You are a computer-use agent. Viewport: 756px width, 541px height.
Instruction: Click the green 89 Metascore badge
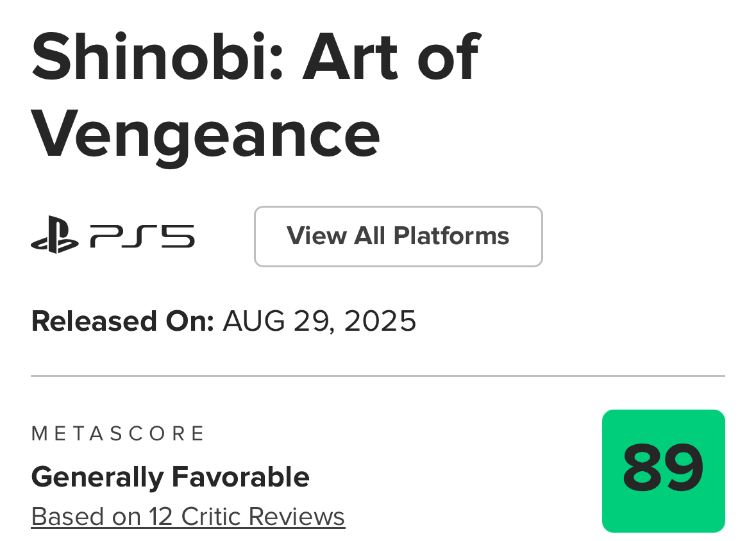[664, 471]
